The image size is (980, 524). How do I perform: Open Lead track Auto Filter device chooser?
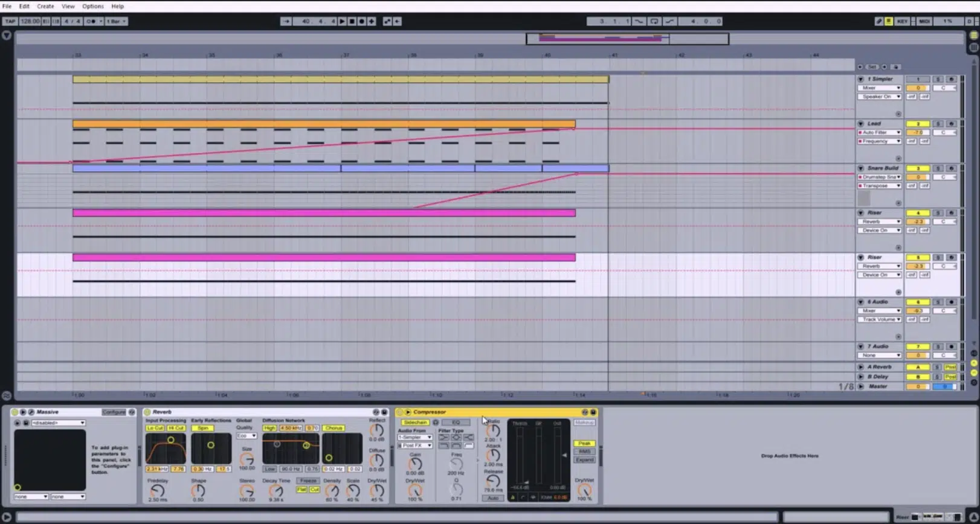point(880,133)
